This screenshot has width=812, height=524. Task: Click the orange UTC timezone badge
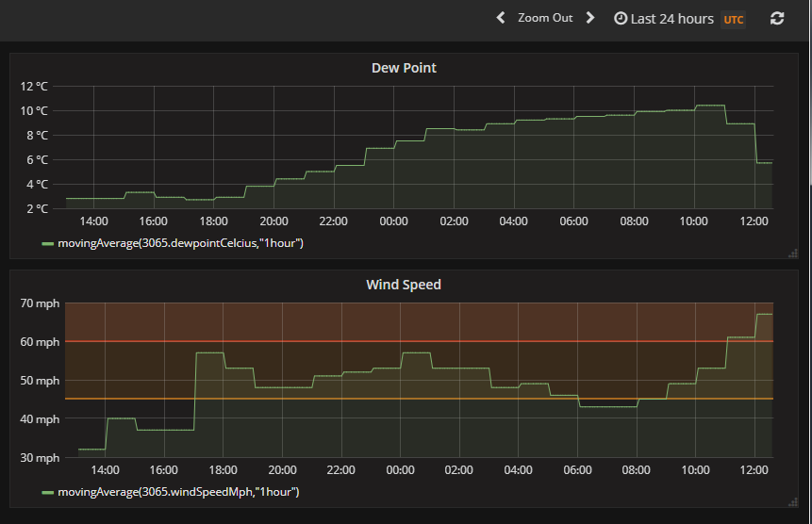(x=733, y=20)
